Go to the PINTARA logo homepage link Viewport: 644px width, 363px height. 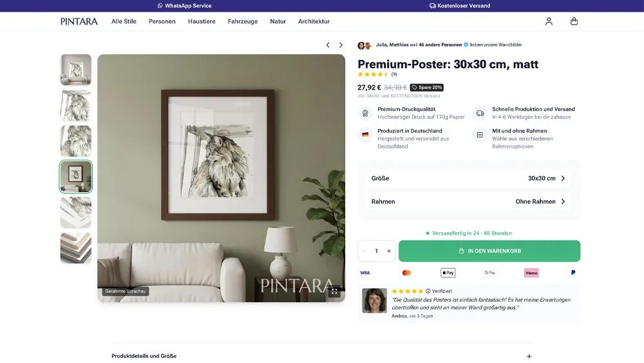coord(79,21)
